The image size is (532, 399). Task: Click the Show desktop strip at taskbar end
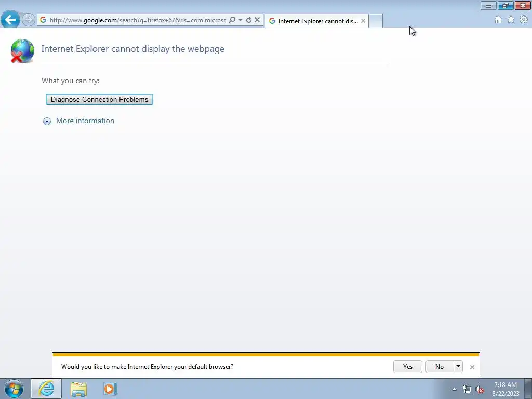[x=528, y=389]
